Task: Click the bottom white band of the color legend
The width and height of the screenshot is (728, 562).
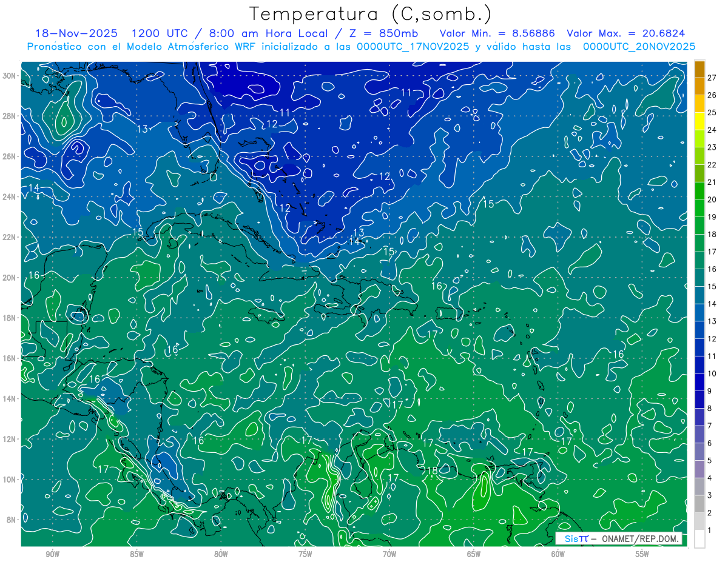Action: click(699, 539)
